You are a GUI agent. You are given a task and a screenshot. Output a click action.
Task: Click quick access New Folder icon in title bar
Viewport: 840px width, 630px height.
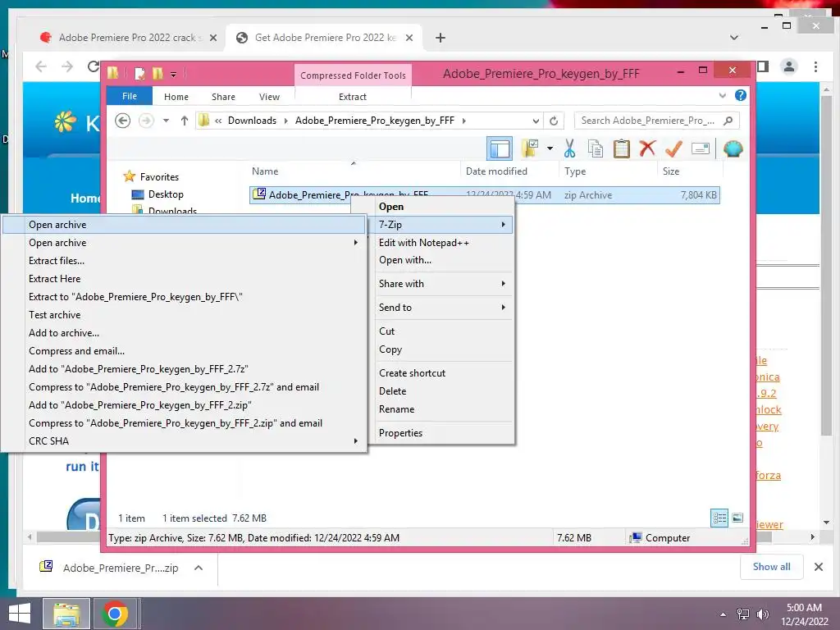click(157, 73)
